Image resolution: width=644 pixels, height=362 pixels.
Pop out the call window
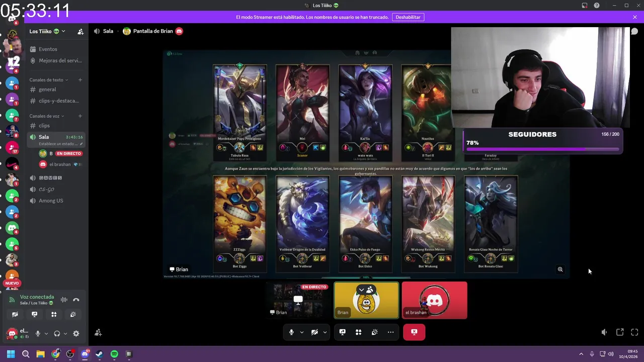620,332
